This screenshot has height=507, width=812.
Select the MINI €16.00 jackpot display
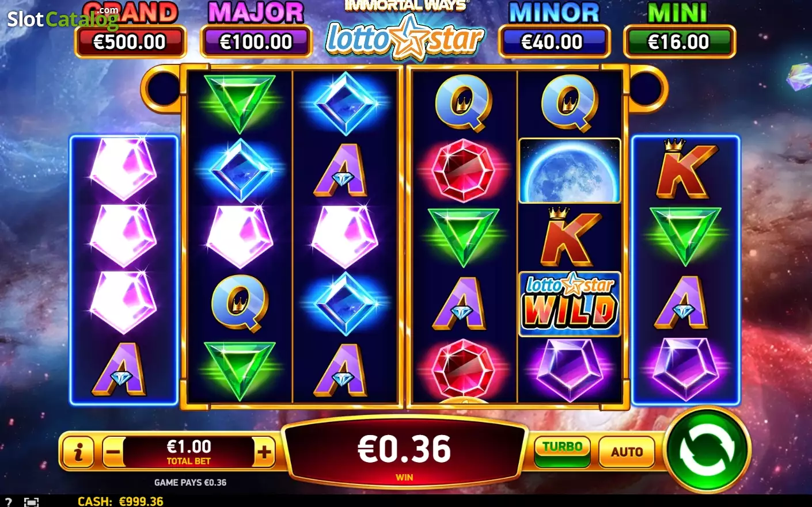[x=680, y=30]
